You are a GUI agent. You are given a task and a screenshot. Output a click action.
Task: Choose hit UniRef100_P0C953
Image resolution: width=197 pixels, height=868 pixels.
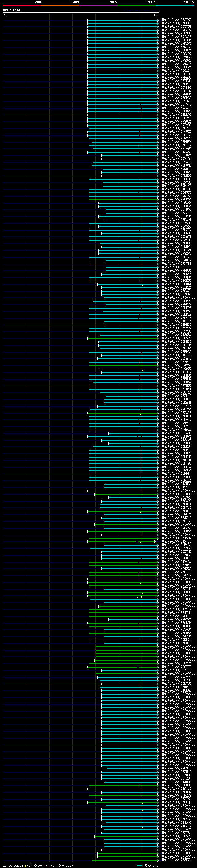pos(177,369)
